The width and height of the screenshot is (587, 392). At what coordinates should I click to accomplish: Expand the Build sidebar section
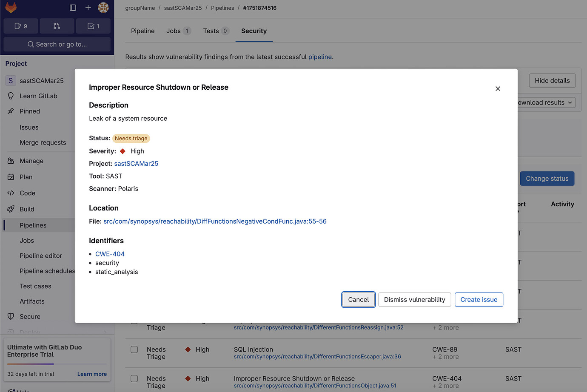click(27, 209)
